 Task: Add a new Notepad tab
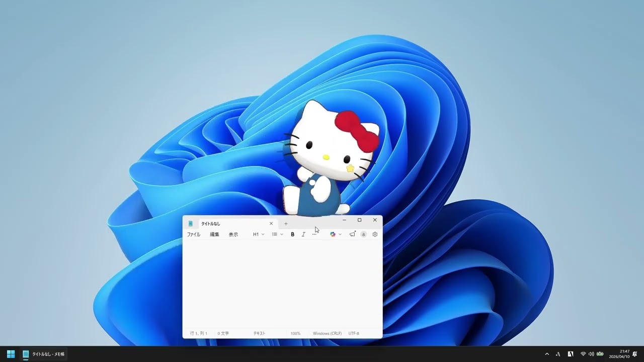(286, 224)
